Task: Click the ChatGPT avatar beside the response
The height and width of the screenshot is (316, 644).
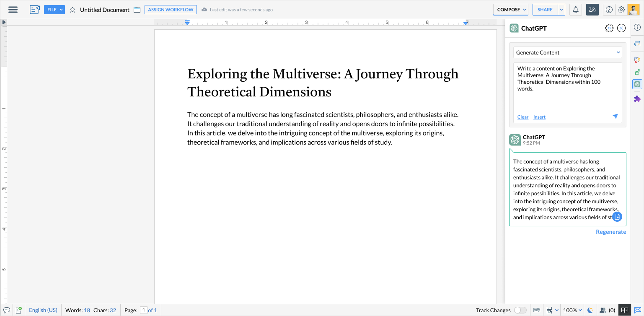Action: 515,140
